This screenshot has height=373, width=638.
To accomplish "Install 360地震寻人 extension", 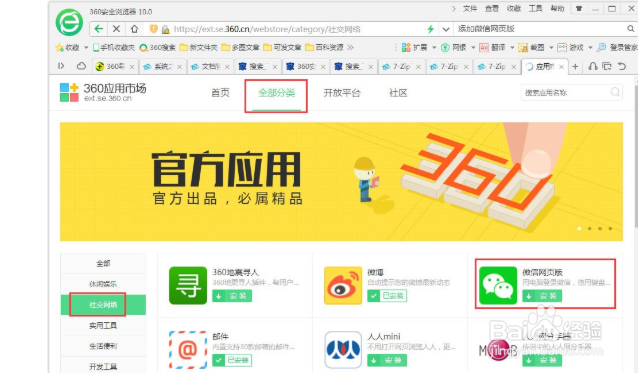I will (232, 296).
